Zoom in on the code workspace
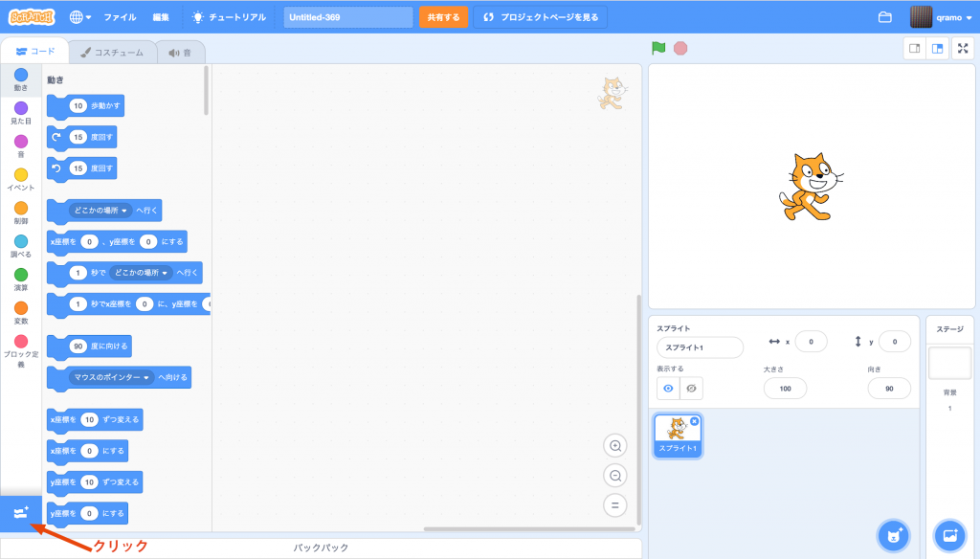Screen dimensions: 980x559 tap(616, 445)
